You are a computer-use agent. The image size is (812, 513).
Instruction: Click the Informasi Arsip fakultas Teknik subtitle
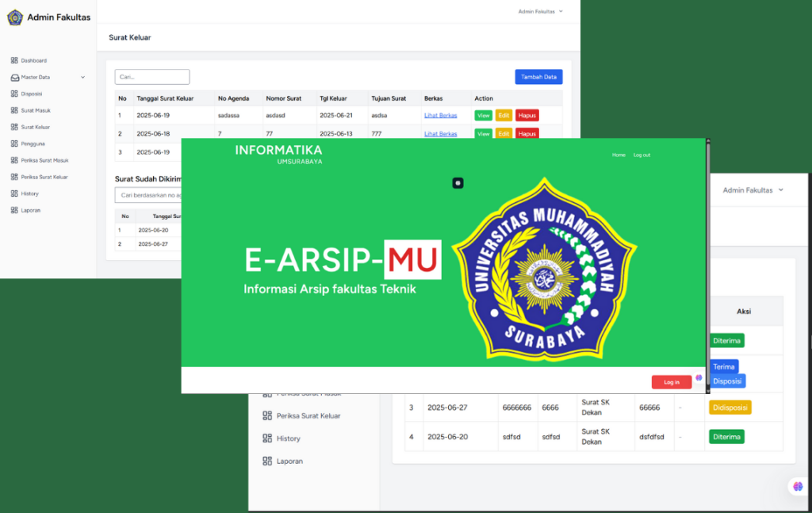pos(330,289)
